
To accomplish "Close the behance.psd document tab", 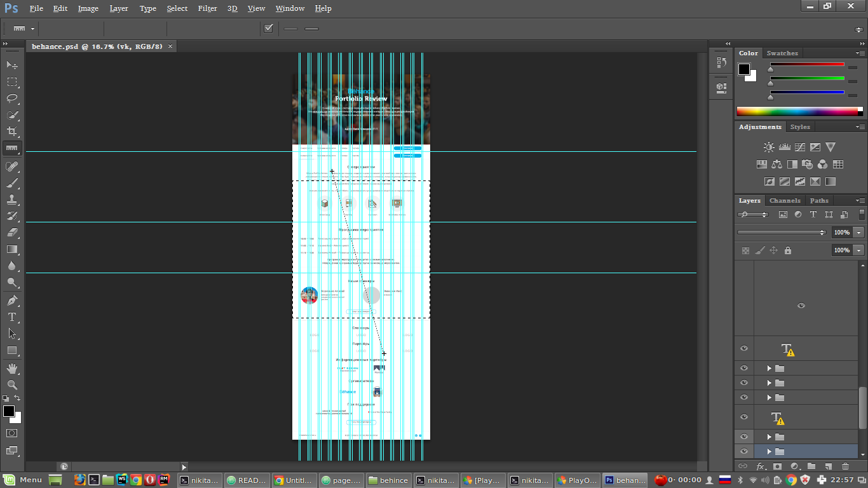I will point(170,46).
